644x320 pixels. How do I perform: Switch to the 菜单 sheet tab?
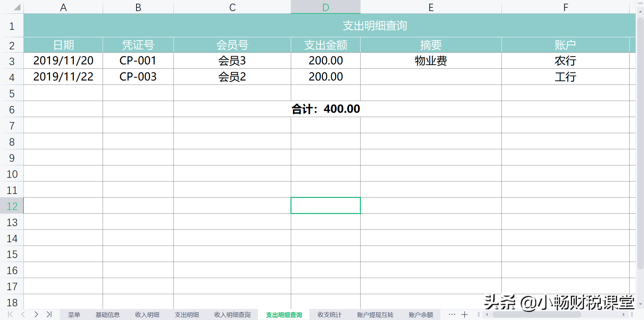click(74, 315)
